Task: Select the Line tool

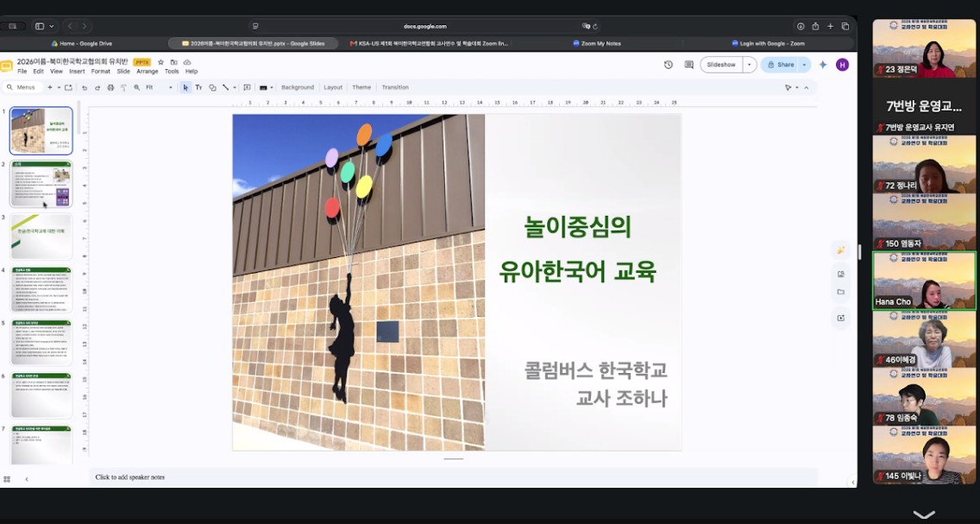Action: pyautogui.click(x=226, y=87)
